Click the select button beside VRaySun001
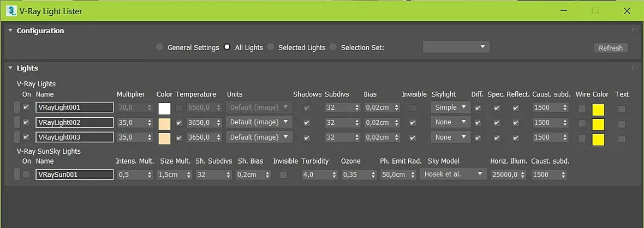The image size is (644, 228). click(x=17, y=175)
